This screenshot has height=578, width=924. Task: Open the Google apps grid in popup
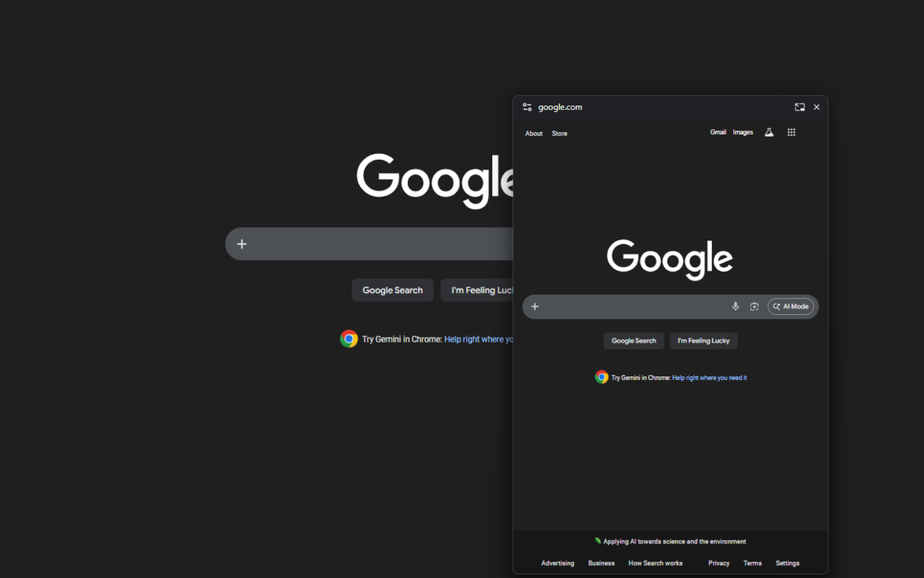click(791, 132)
